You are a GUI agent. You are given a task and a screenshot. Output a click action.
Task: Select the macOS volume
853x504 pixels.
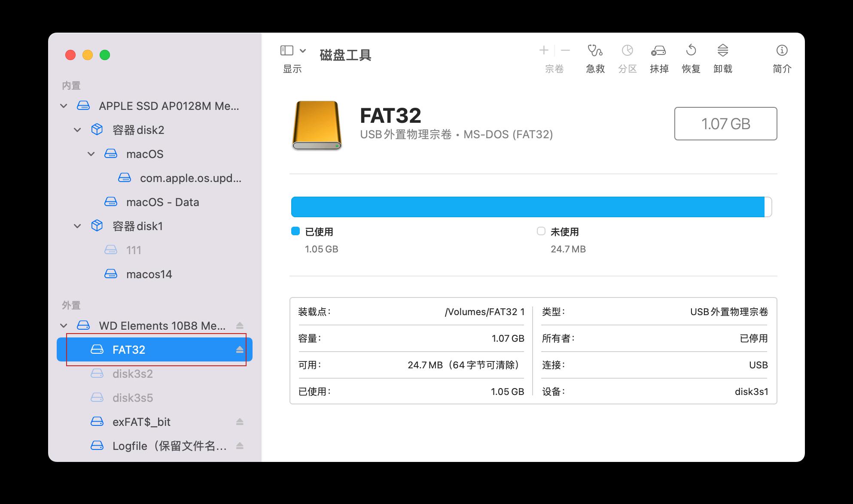[x=155, y=154]
